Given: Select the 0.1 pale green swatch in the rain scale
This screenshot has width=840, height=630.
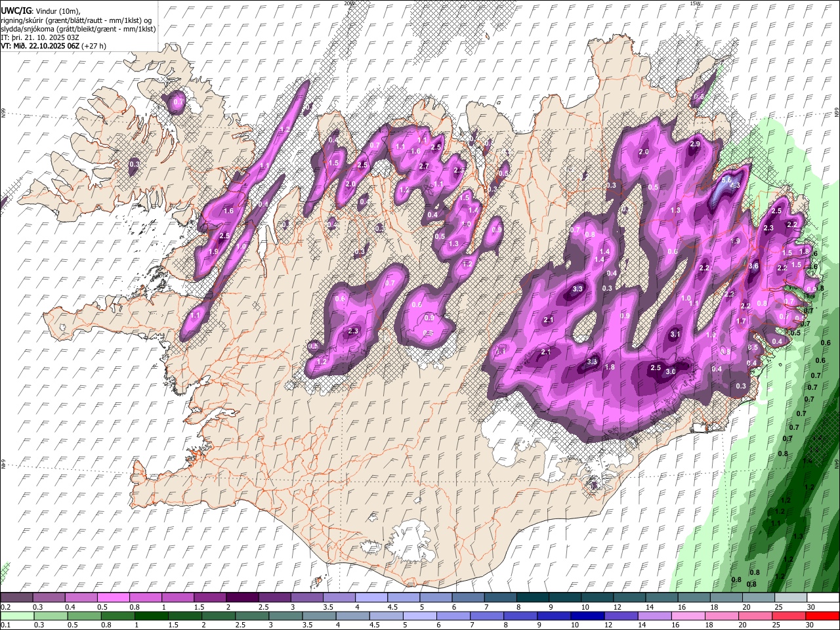Looking at the screenshot, I should click(17, 616).
